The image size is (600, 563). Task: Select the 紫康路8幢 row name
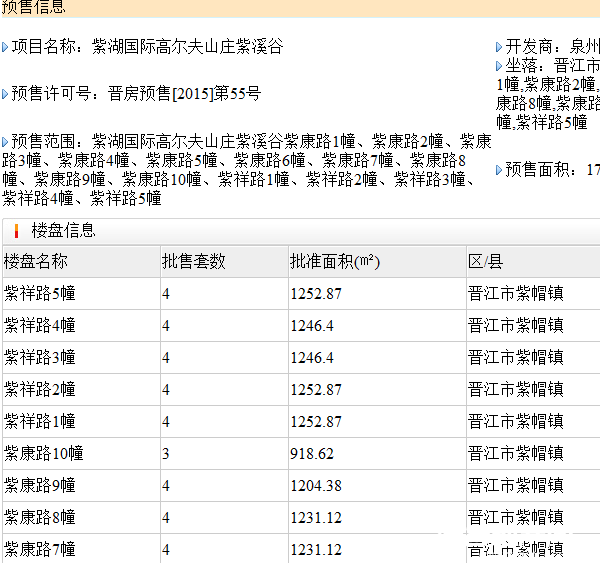(x=39, y=517)
